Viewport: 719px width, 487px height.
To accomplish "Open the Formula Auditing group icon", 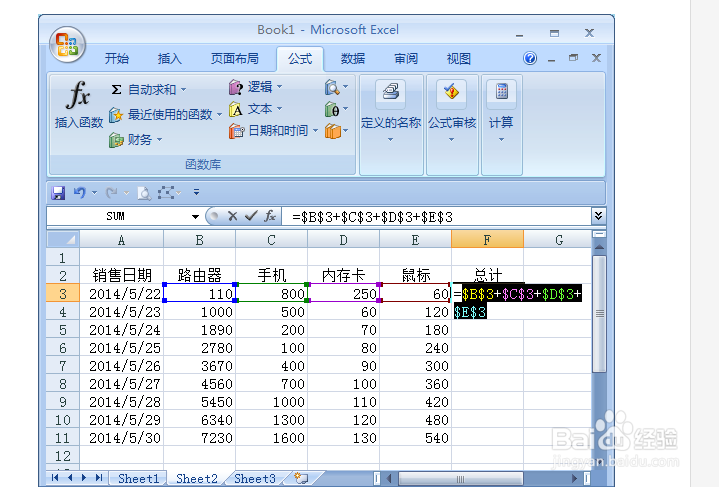I will coord(451,93).
